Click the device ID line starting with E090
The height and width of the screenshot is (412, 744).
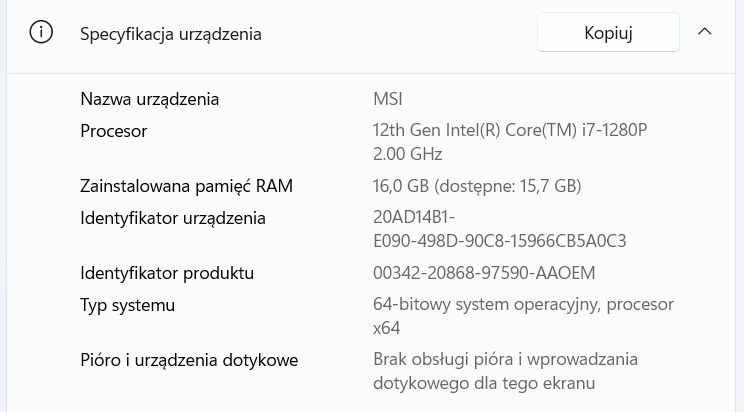pos(499,241)
